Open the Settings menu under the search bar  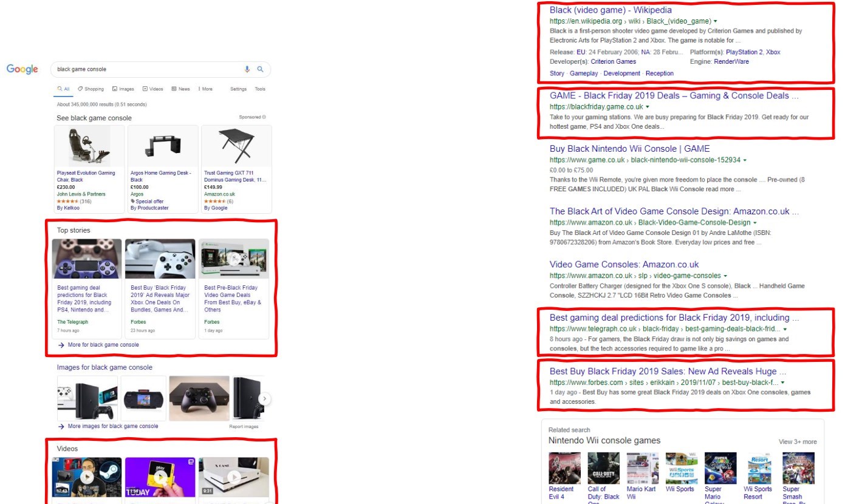pos(238,89)
